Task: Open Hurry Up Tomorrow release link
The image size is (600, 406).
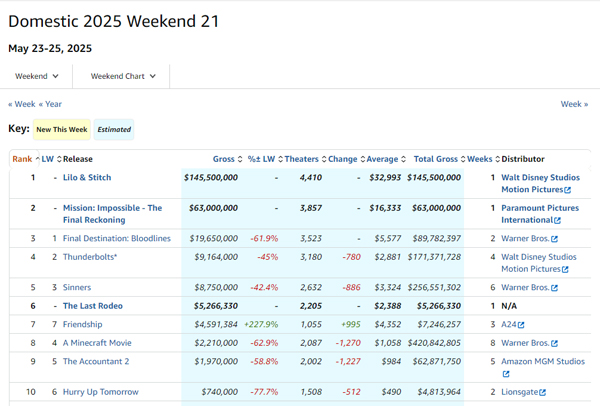Action: [101, 392]
